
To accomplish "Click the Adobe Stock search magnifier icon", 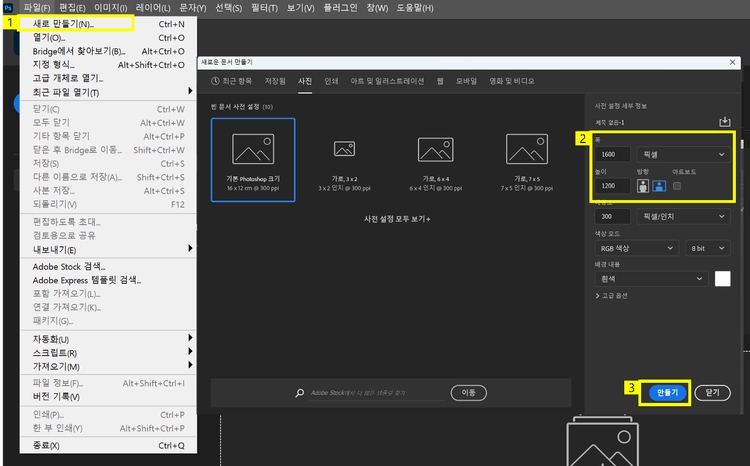I will tap(299, 393).
